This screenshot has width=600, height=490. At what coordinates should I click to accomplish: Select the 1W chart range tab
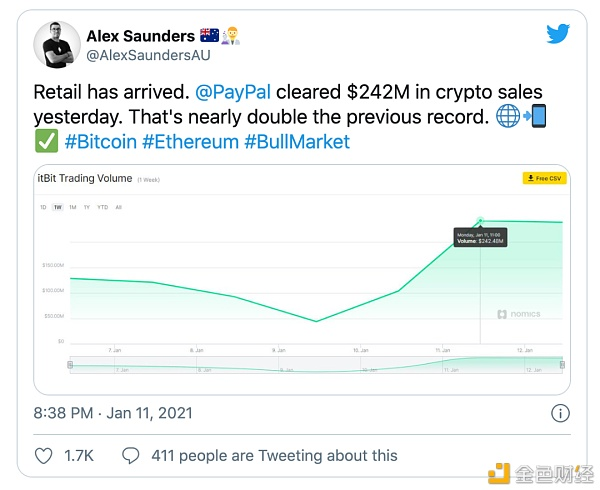(57, 207)
